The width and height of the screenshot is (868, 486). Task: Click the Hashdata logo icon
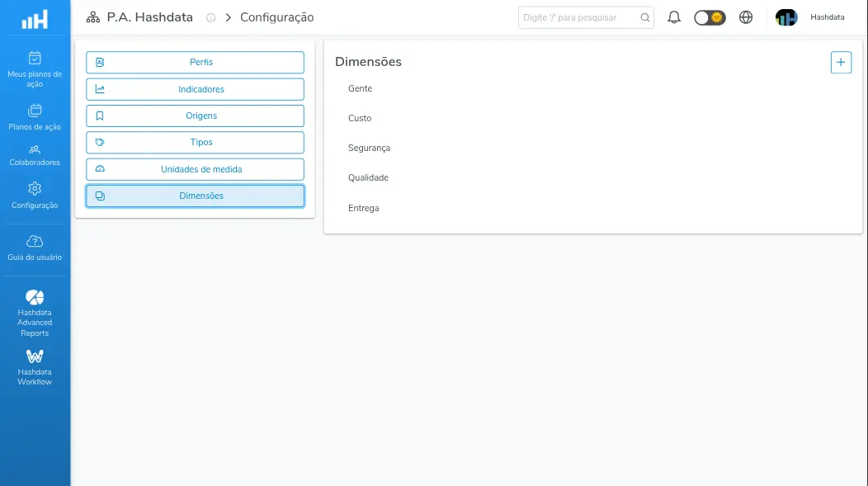click(35, 19)
